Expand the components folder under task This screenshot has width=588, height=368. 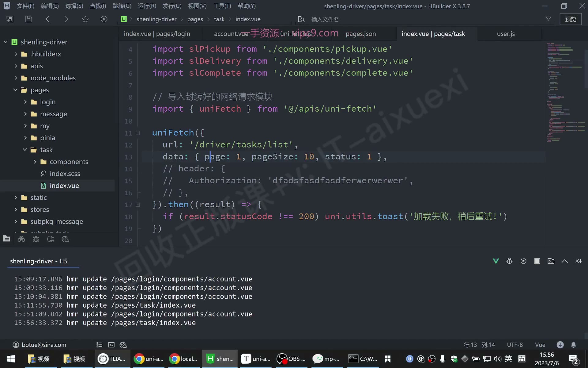[35, 162]
